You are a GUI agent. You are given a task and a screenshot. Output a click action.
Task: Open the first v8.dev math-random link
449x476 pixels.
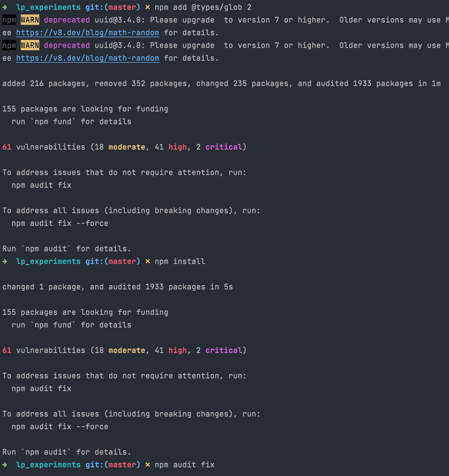pyautogui.click(x=87, y=33)
